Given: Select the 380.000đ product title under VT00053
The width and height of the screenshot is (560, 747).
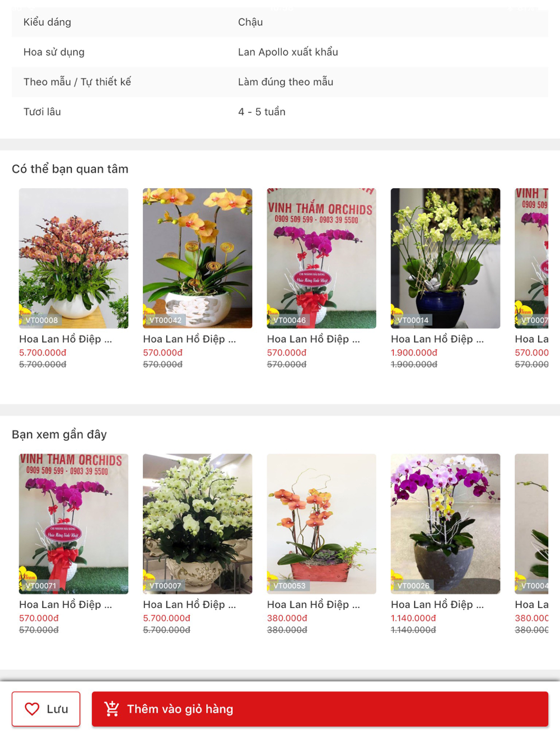Looking at the screenshot, I should click(314, 604).
